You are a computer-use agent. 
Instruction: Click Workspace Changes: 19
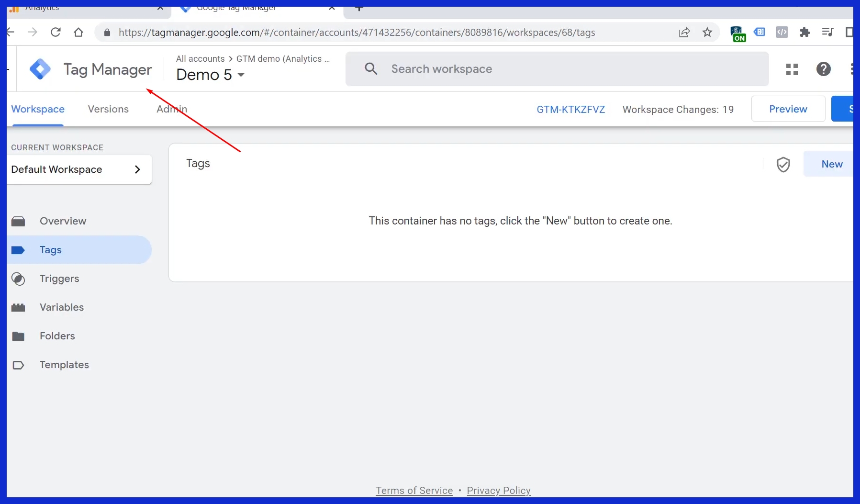point(678,110)
